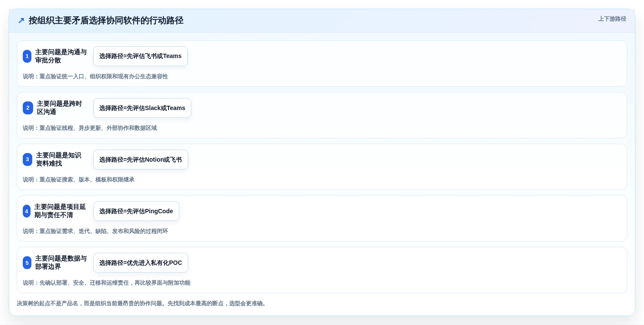644x325 pixels.
Task: Click the note 重点验证需求、迭代、缺陷、发布和风险的过程闭环
Action: [x=104, y=231]
